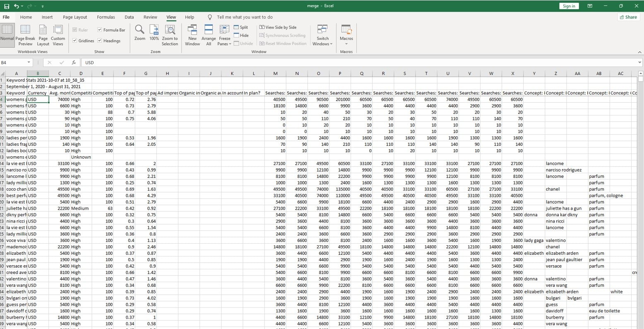Select Synchronous Scrolling option
644x329 pixels.
(x=282, y=35)
